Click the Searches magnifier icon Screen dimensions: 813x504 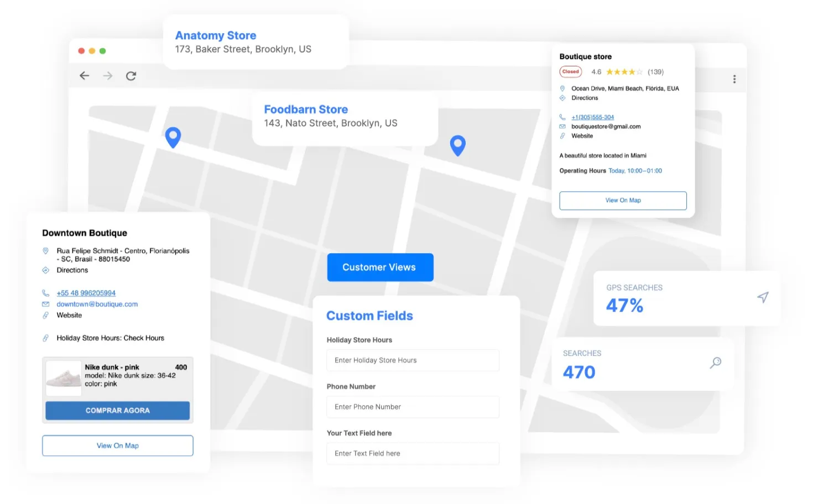(716, 363)
